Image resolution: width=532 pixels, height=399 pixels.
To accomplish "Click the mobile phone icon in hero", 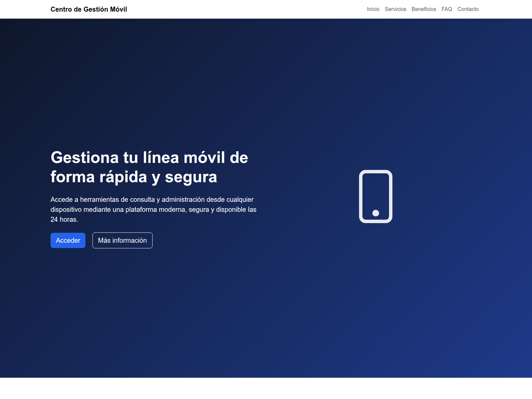I will coord(376,197).
